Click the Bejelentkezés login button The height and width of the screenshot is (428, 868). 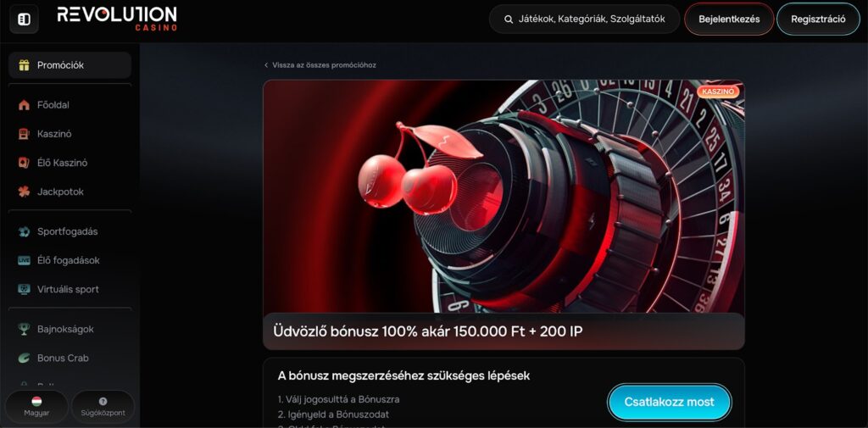click(729, 19)
